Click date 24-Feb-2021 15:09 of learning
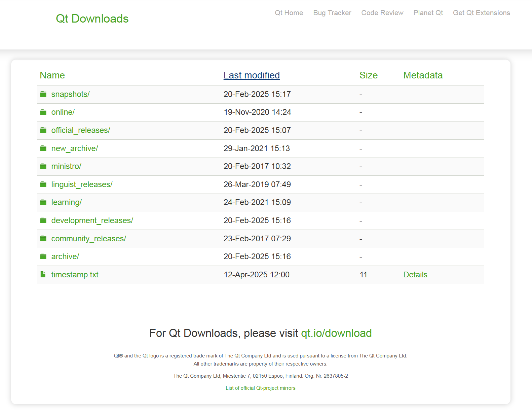This screenshot has height=414, width=532. click(x=257, y=202)
